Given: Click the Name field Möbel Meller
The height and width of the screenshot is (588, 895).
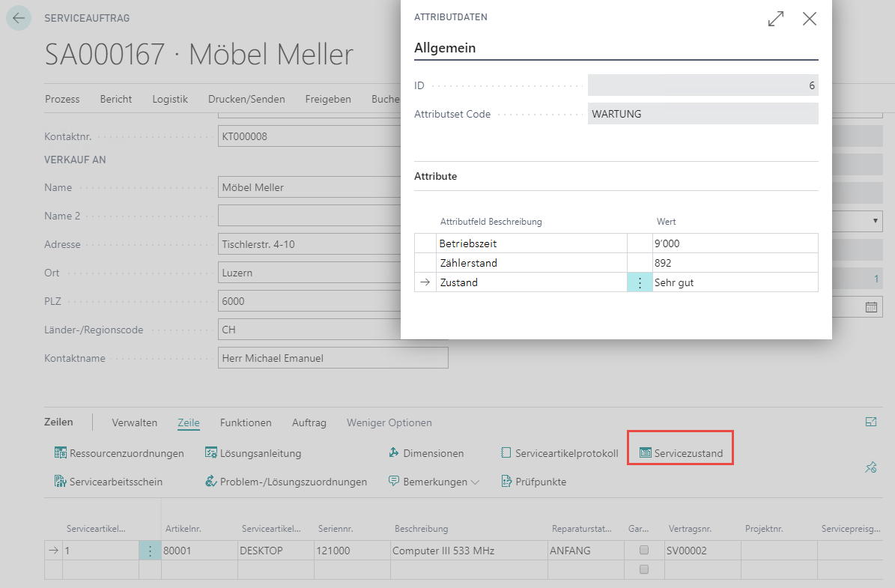Looking at the screenshot, I should click(309, 187).
